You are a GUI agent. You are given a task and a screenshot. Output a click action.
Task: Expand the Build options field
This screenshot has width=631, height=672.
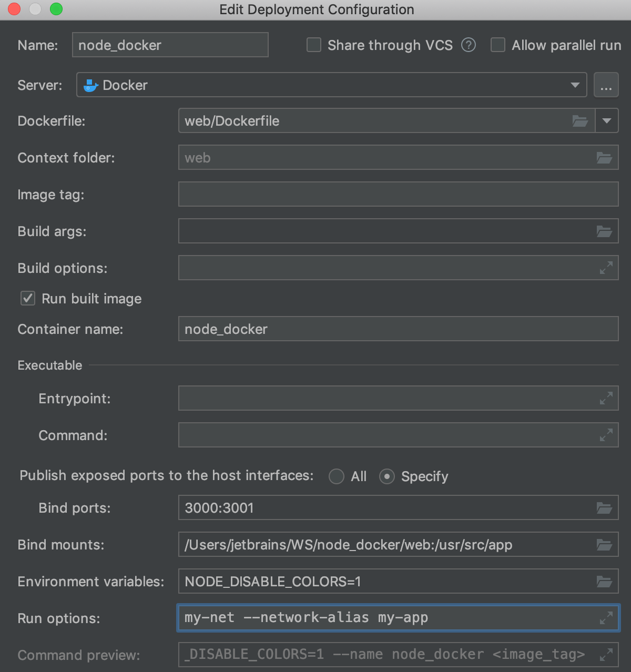pyautogui.click(x=606, y=268)
